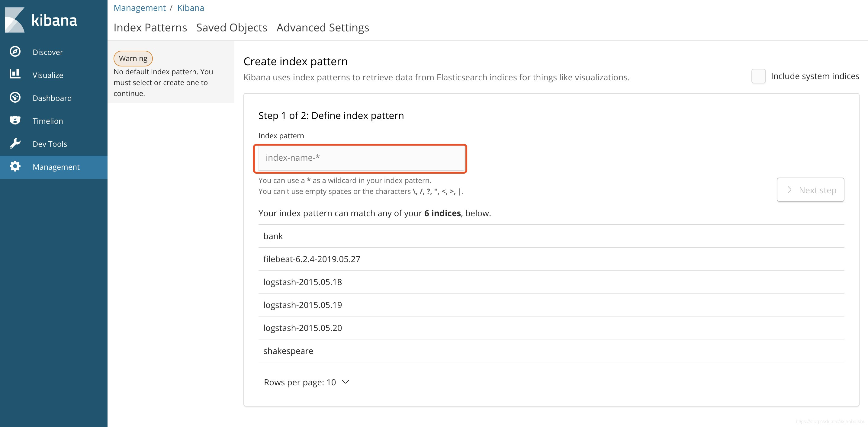Click the bank index row
868x427 pixels.
(x=551, y=236)
